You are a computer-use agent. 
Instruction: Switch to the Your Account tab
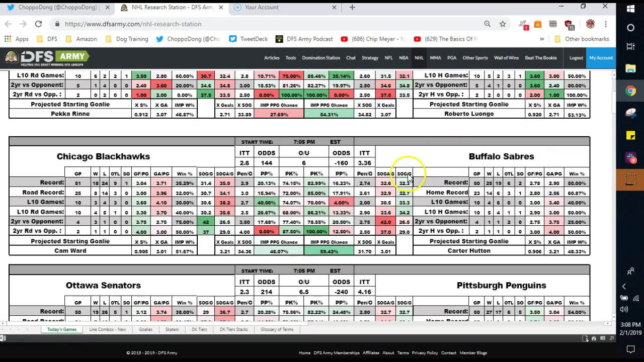(x=284, y=8)
